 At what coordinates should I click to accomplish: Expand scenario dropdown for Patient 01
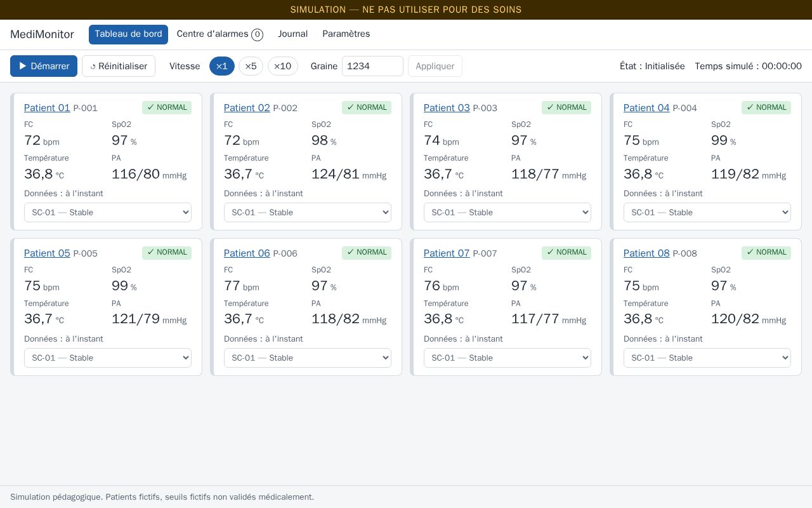pyautogui.click(x=108, y=213)
